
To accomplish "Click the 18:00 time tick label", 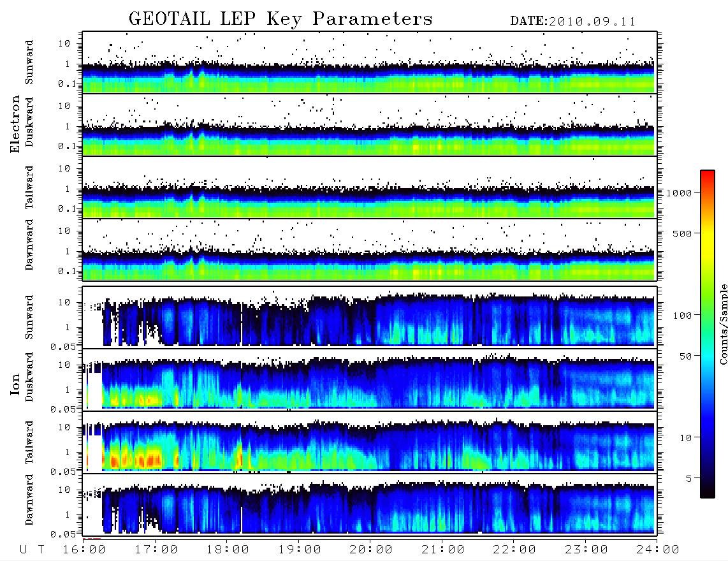I will pyautogui.click(x=228, y=550).
